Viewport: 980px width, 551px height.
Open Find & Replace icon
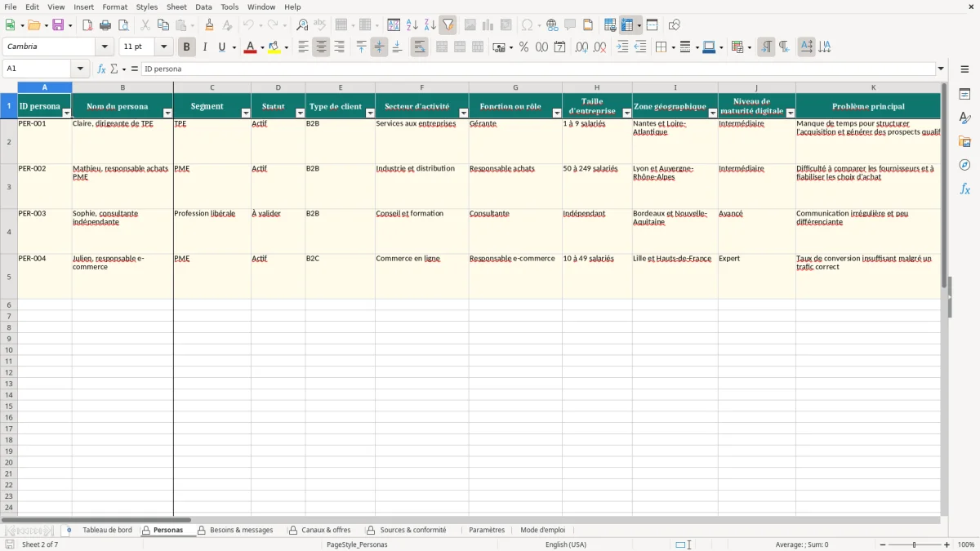pyautogui.click(x=302, y=25)
